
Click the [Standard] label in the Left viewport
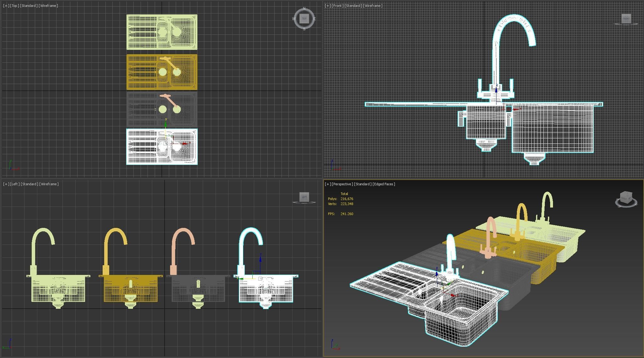point(30,184)
